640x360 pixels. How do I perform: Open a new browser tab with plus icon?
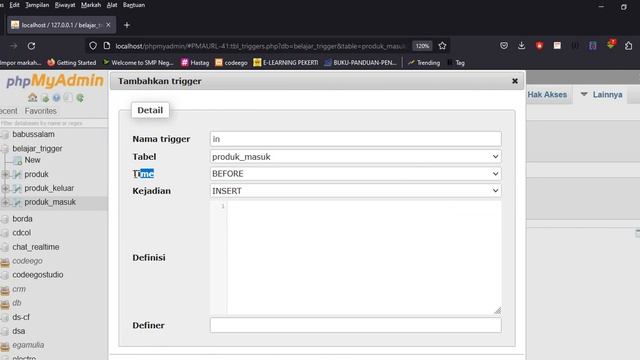tap(127, 25)
